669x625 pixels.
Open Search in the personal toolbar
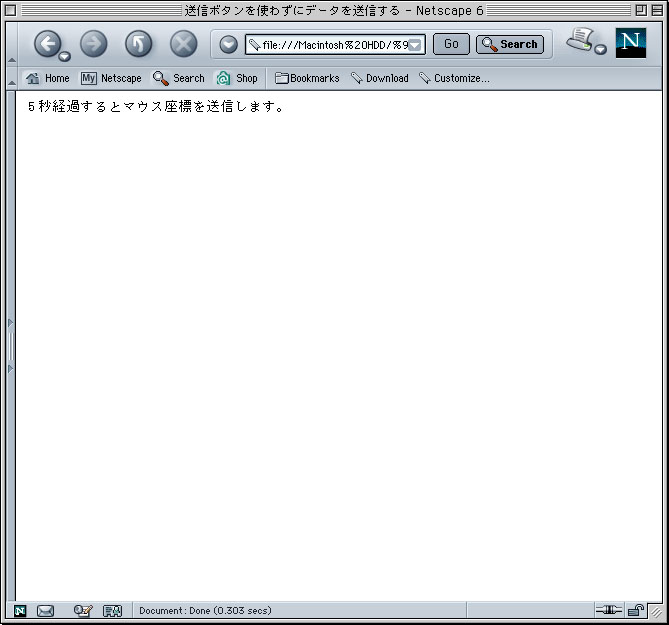[x=179, y=78]
